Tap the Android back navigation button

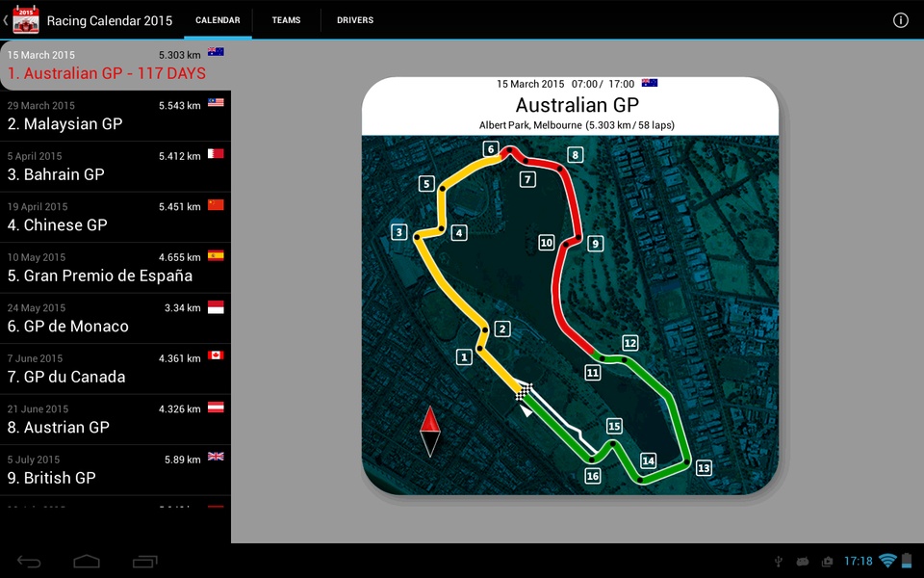(28, 562)
